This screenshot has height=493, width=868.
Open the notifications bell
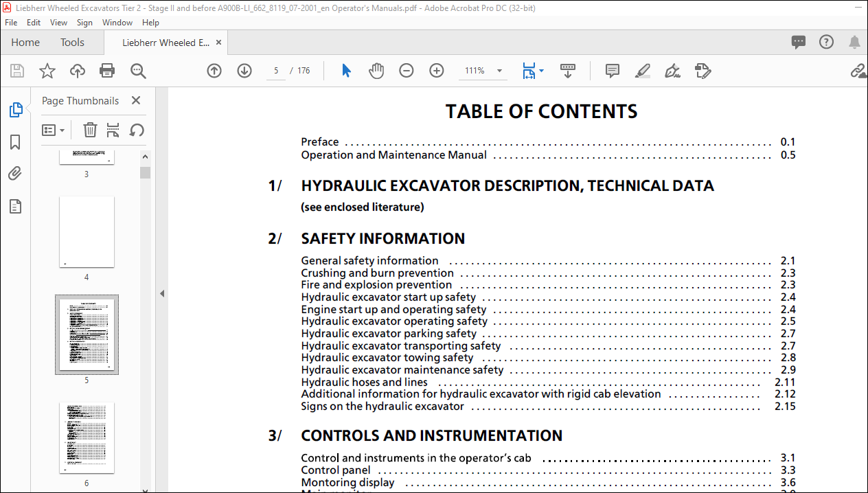pyautogui.click(x=854, y=43)
